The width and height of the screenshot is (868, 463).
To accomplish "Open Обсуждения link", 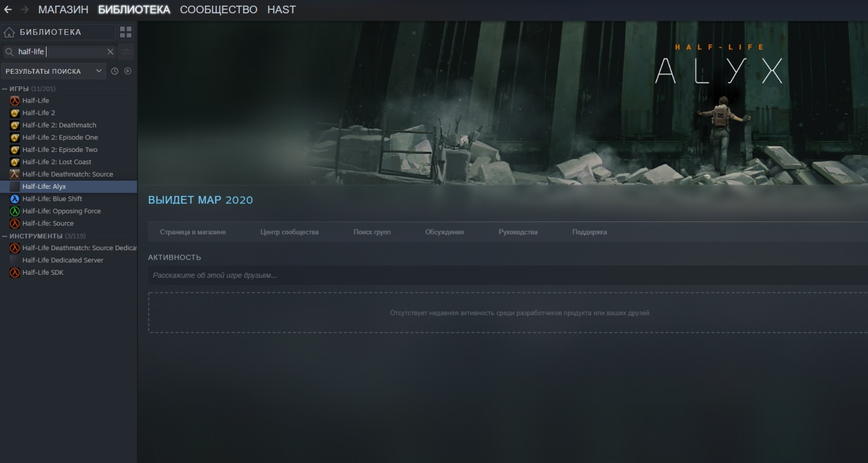I will pyautogui.click(x=444, y=232).
